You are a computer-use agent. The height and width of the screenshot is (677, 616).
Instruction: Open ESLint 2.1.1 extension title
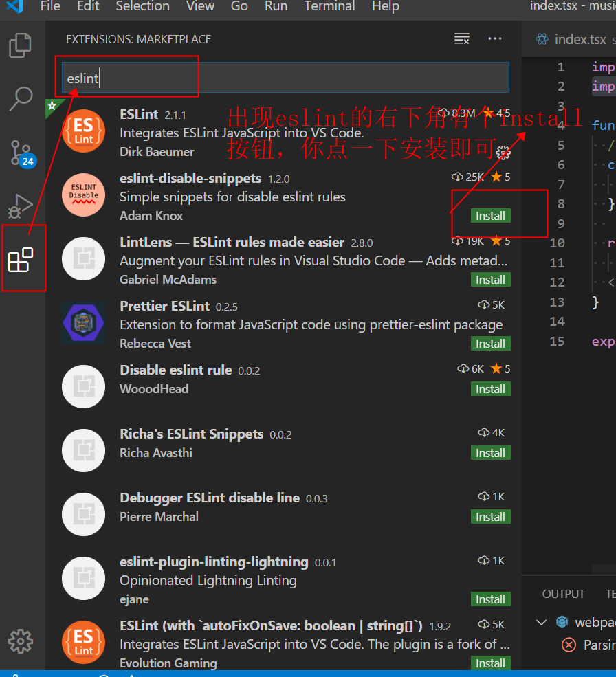pos(139,114)
